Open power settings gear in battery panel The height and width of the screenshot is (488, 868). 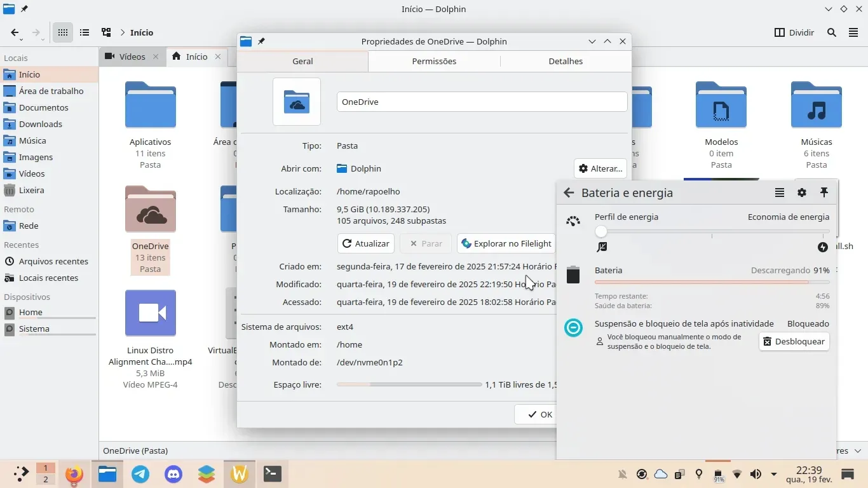802,193
